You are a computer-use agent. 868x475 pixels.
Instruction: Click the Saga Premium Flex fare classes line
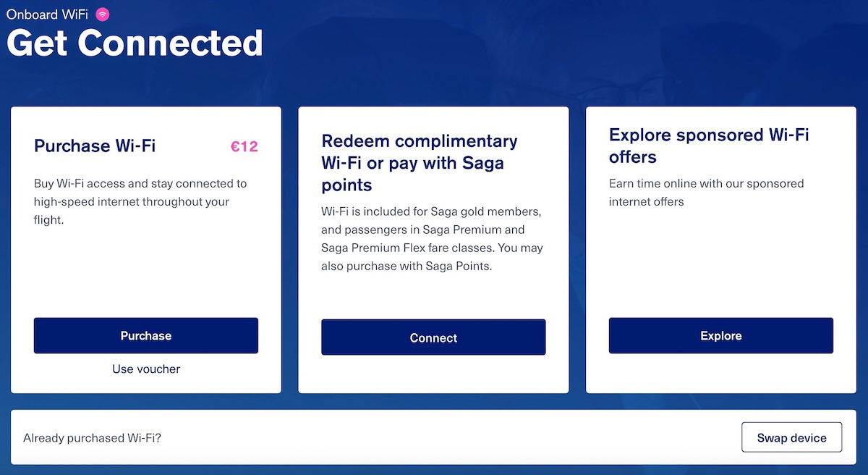pyautogui.click(x=432, y=248)
